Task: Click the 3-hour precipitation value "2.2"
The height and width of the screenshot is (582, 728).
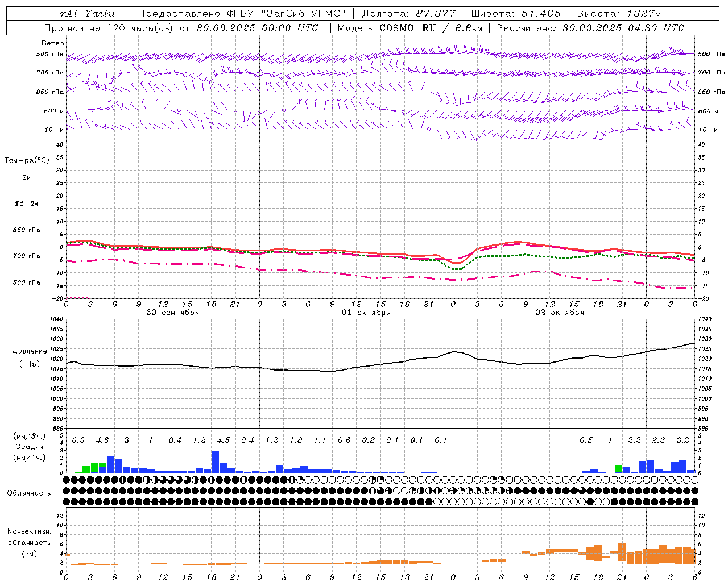Action: [634, 440]
